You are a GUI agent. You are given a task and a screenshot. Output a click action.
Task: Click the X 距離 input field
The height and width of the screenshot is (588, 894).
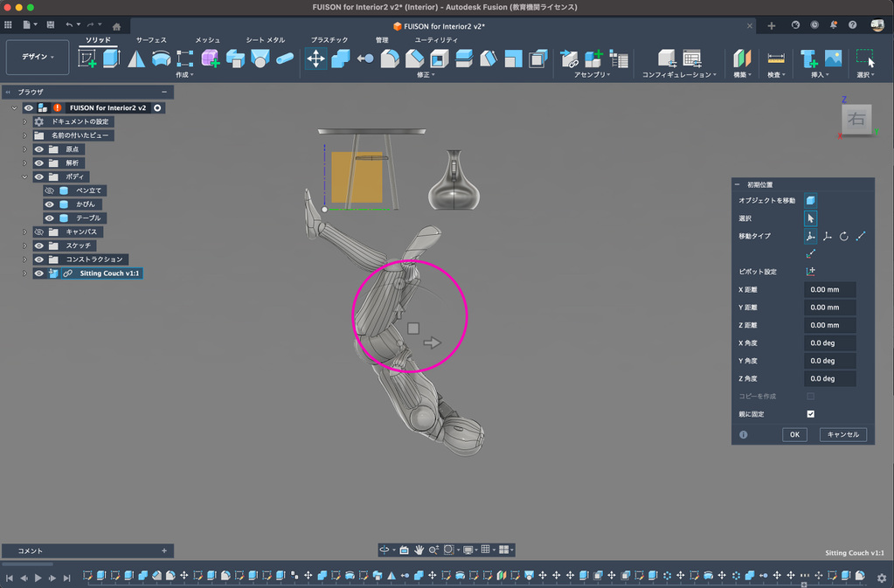pos(829,290)
